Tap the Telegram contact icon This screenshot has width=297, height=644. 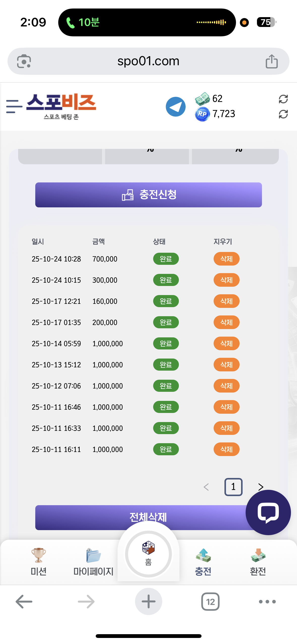coord(176,107)
